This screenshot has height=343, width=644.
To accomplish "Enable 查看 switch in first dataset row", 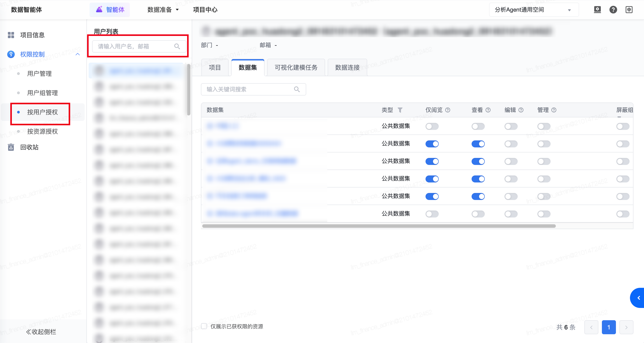I will pyautogui.click(x=478, y=126).
